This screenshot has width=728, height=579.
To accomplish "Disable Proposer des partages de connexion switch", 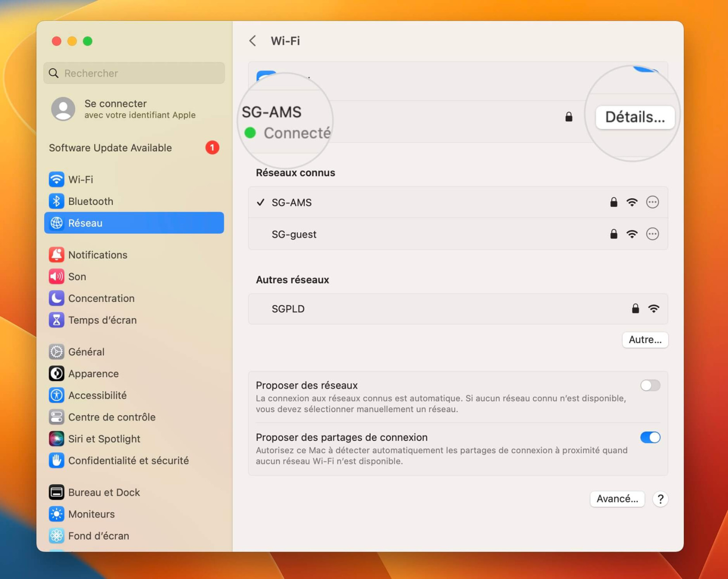I will pyautogui.click(x=650, y=437).
